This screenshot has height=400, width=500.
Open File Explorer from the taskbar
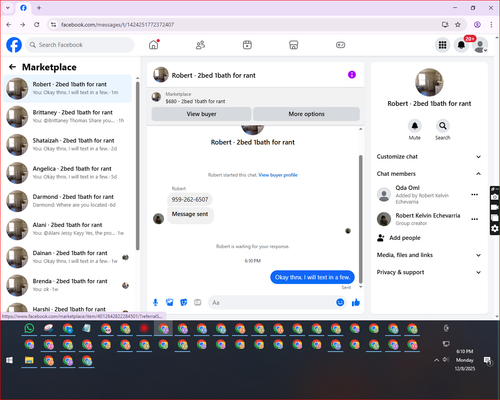pos(29,360)
